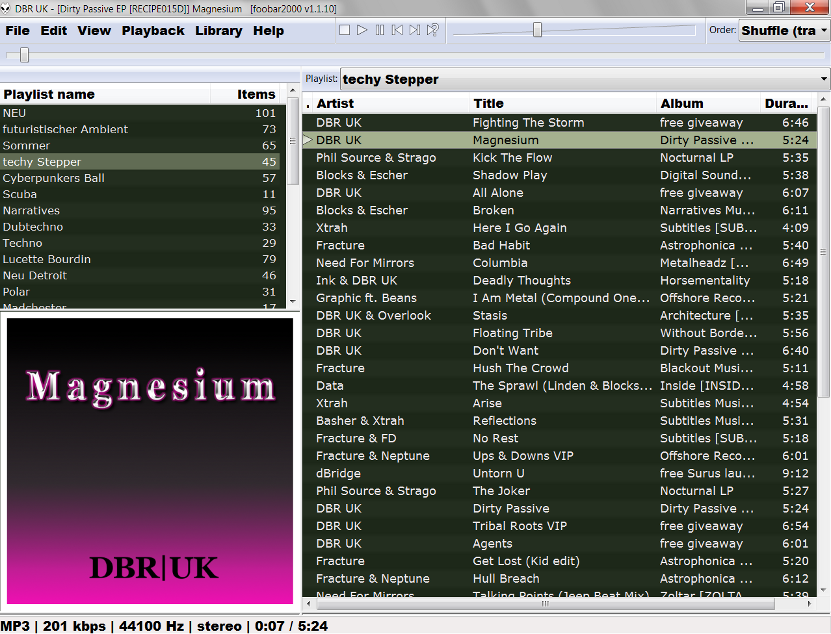Select the track Floating Tribe
This screenshot has width=831, height=634.
(559, 333)
